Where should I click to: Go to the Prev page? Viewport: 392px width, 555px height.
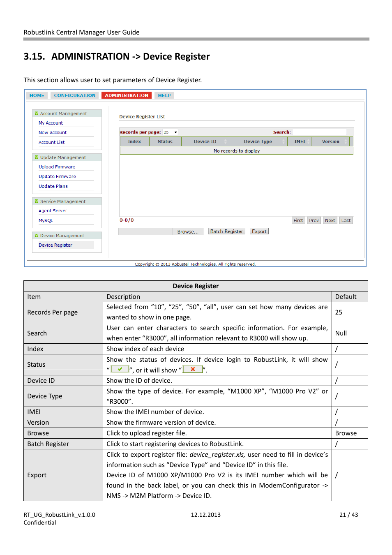[x=314, y=220]
